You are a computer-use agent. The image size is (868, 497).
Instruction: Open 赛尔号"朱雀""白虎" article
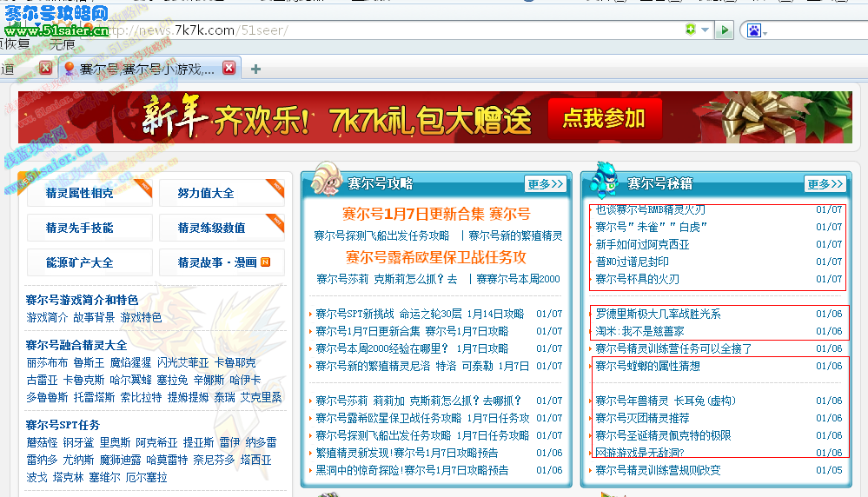[651, 227]
